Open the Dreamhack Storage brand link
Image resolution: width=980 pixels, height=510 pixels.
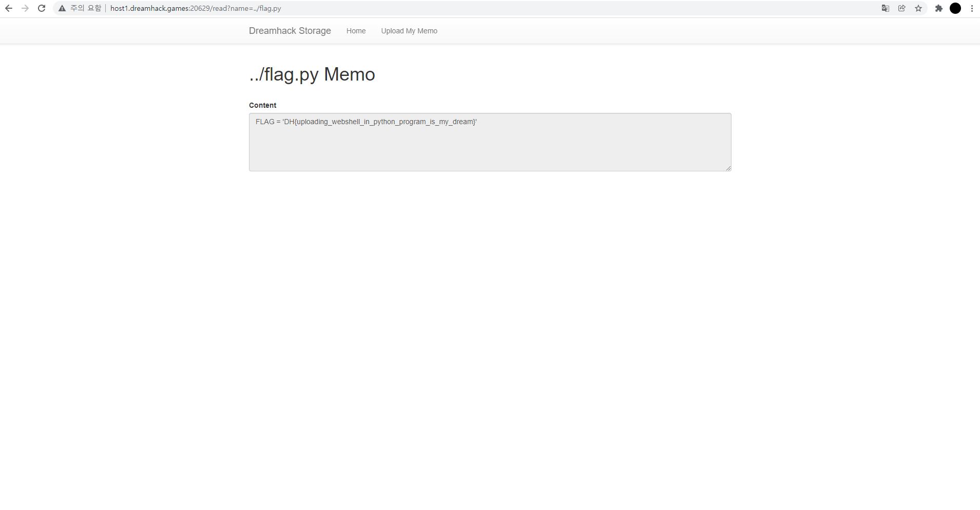click(290, 31)
